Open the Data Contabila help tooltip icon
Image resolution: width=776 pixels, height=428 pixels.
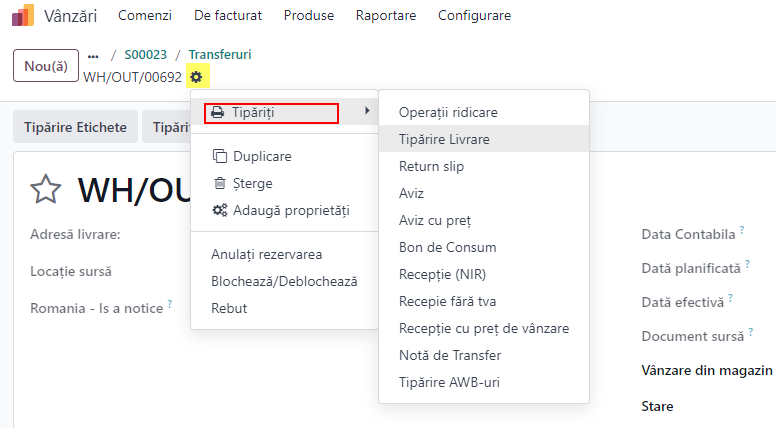tap(742, 229)
